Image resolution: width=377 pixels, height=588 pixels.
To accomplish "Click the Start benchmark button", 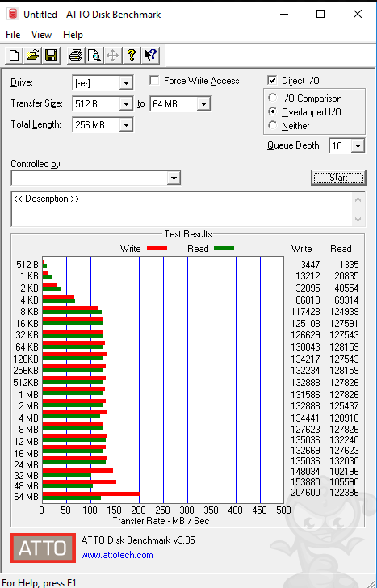I will (x=338, y=178).
